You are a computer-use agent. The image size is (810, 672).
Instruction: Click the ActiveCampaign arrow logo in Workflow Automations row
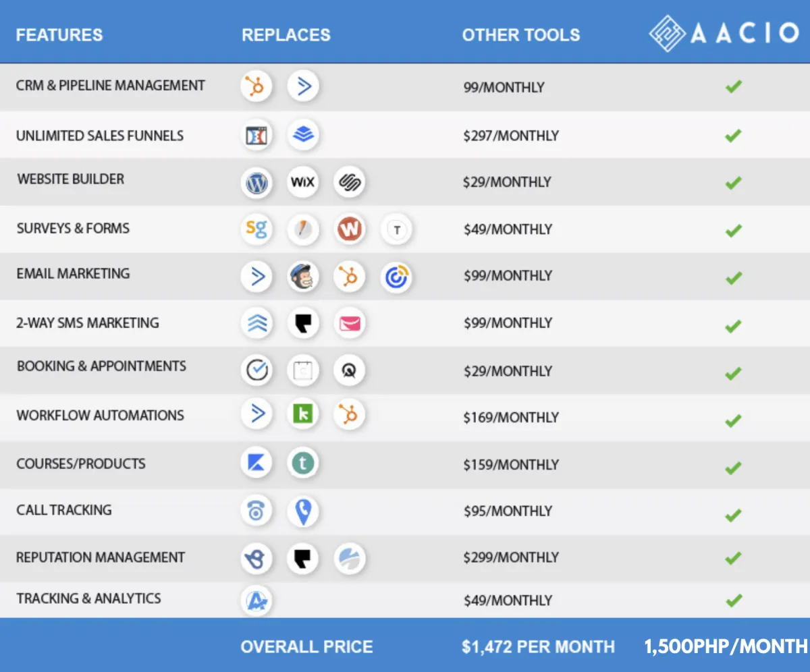pos(256,414)
